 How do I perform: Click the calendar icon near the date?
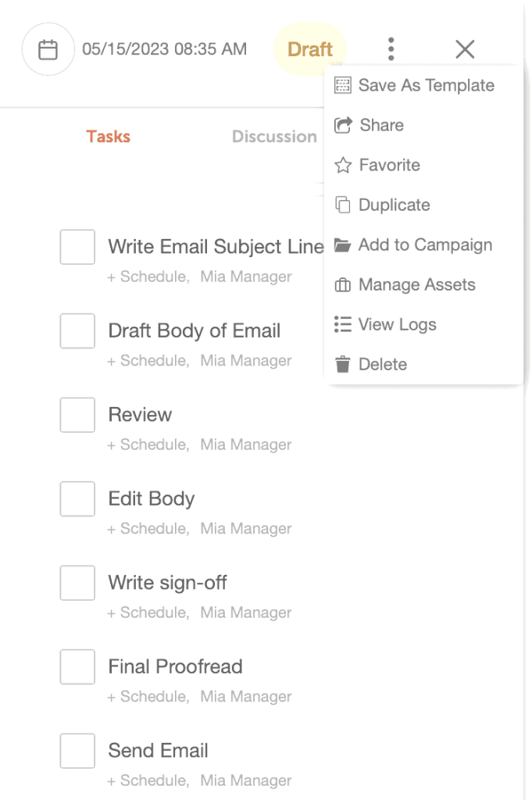tap(48, 48)
